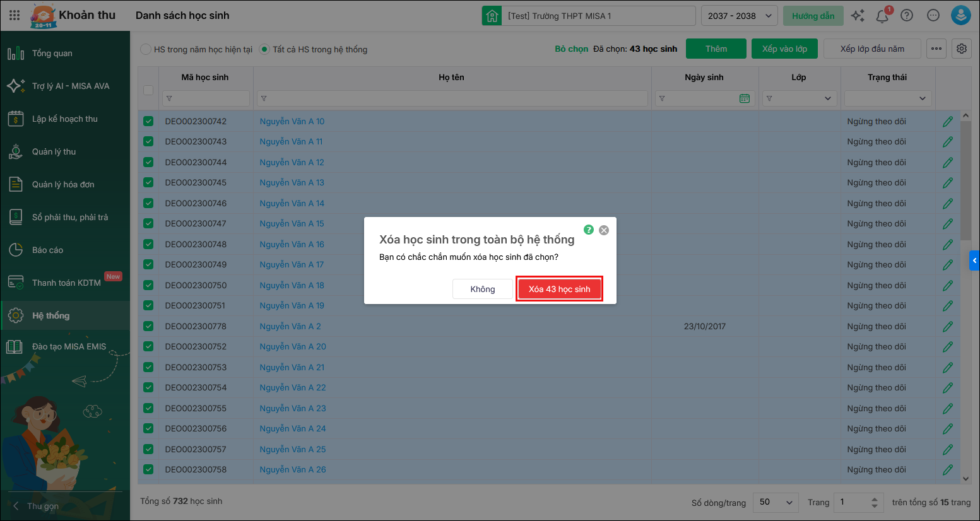Viewport: 980px width, 521px height.
Task: Open the Báo cáo sidebar menu
Action: 47,250
